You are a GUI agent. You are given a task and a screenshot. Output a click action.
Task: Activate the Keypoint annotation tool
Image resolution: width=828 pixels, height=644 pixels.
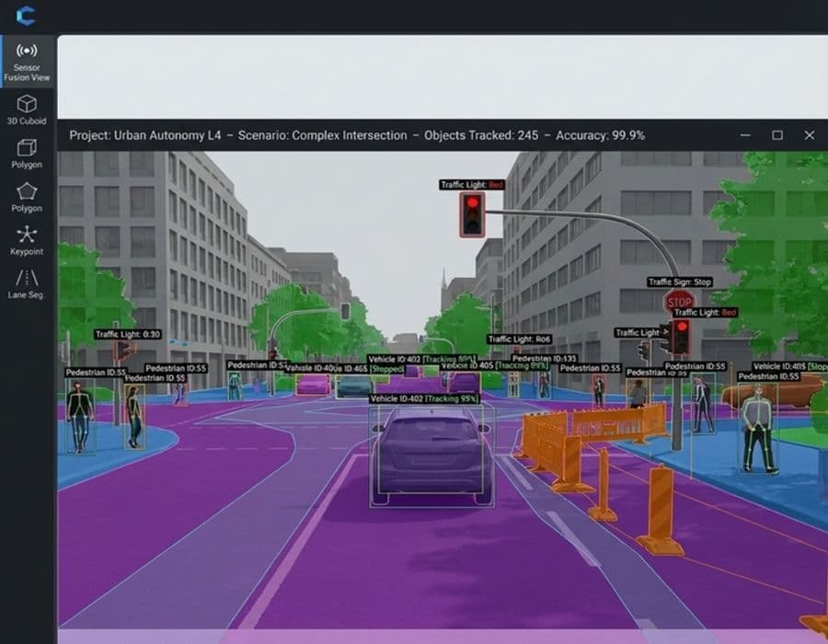[x=27, y=239]
